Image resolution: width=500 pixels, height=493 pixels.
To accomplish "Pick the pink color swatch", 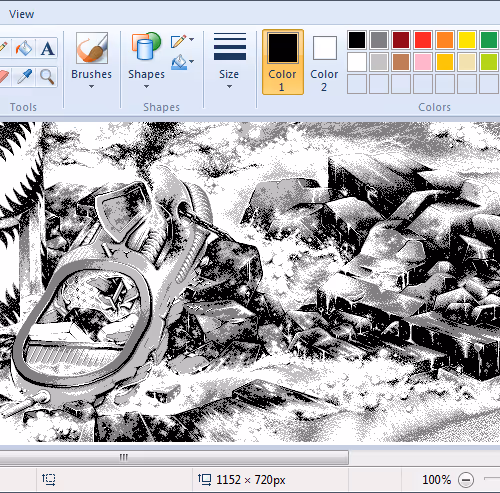I will coord(423,62).
